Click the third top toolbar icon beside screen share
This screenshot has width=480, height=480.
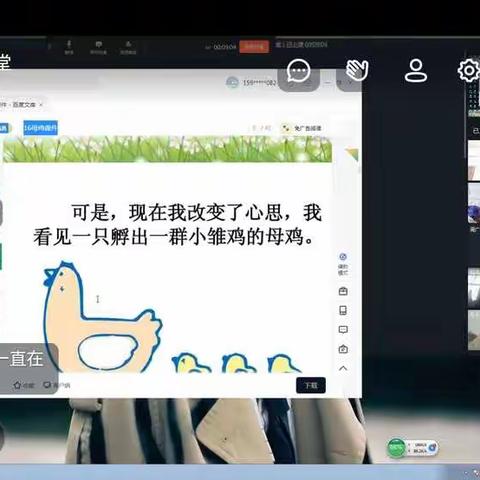[x=128, y=47]
